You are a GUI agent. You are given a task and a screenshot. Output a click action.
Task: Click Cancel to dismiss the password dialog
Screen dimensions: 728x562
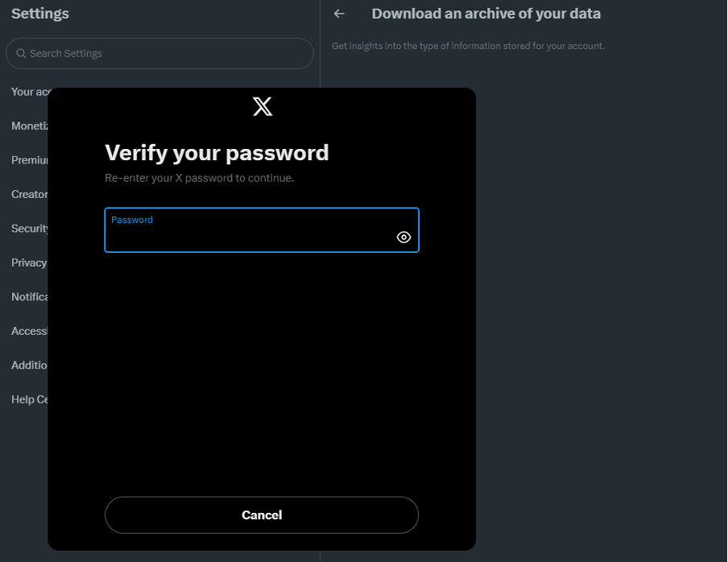tap(262, 515)
